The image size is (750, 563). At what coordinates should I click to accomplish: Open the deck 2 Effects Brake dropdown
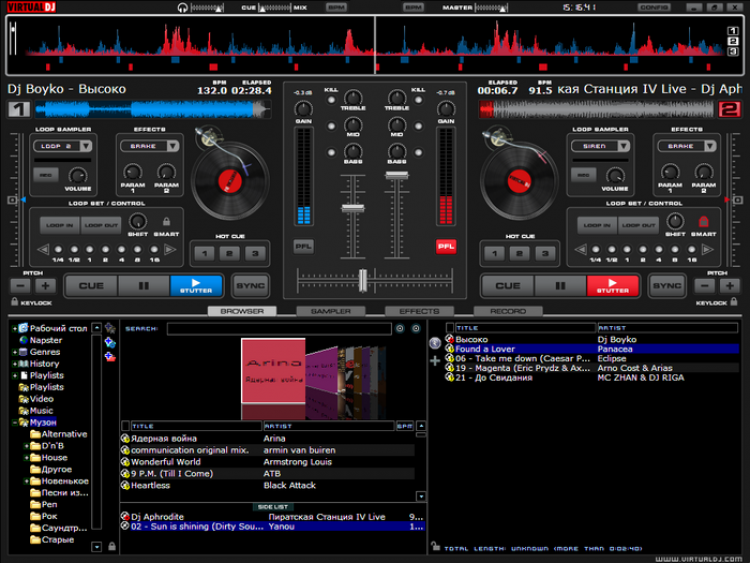tap(687, 146)
